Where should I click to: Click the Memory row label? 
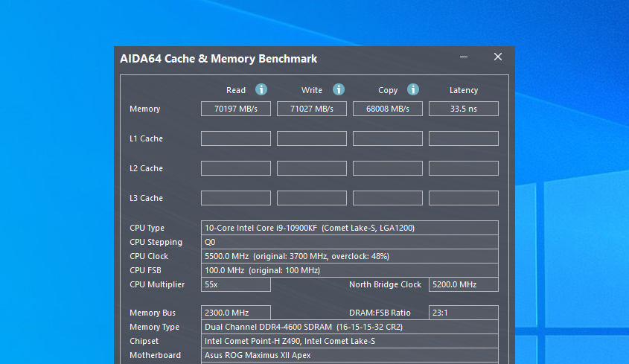[x=145, y=109]
